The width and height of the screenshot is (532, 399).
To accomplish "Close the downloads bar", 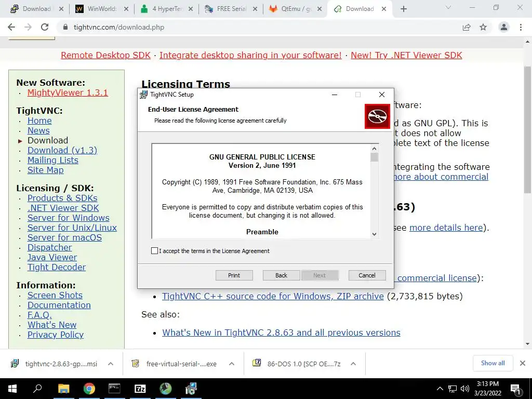I will (x=523, y=363).
